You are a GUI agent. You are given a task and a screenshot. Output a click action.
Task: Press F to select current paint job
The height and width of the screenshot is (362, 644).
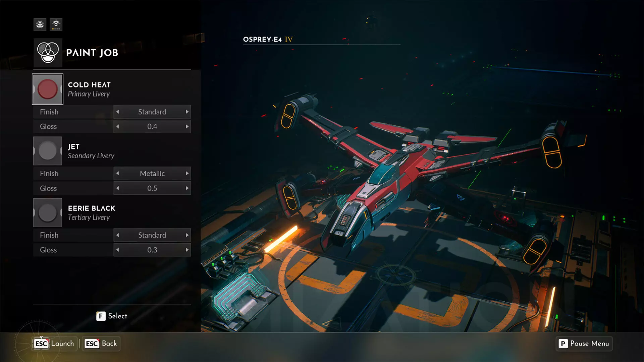click(112, 316)
